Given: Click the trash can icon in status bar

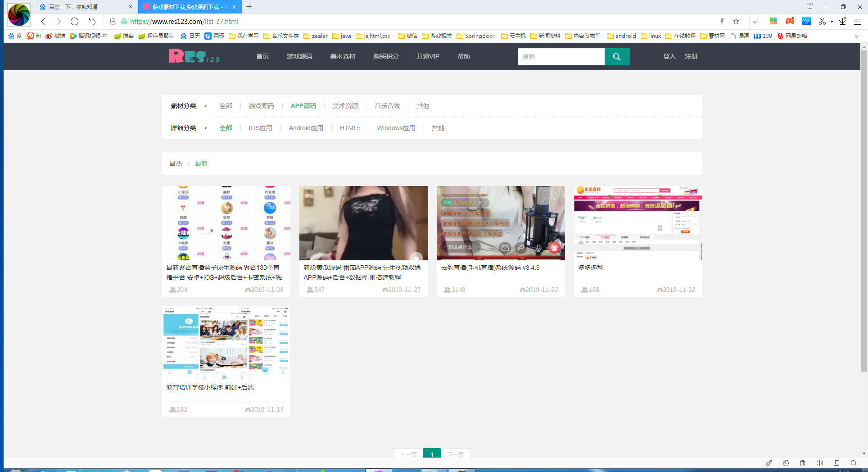Looking at the screenshot, I should pyautogui.click(x=803, y=463).
